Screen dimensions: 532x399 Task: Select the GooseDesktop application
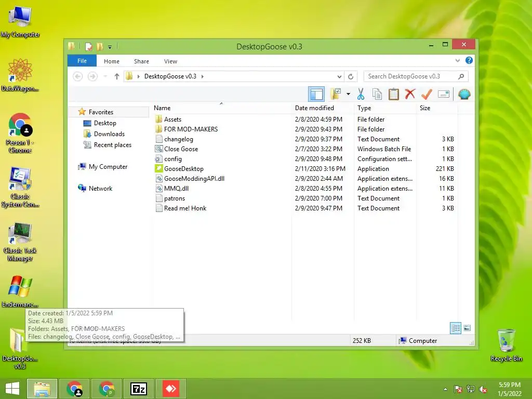click(x=184, y=169)
